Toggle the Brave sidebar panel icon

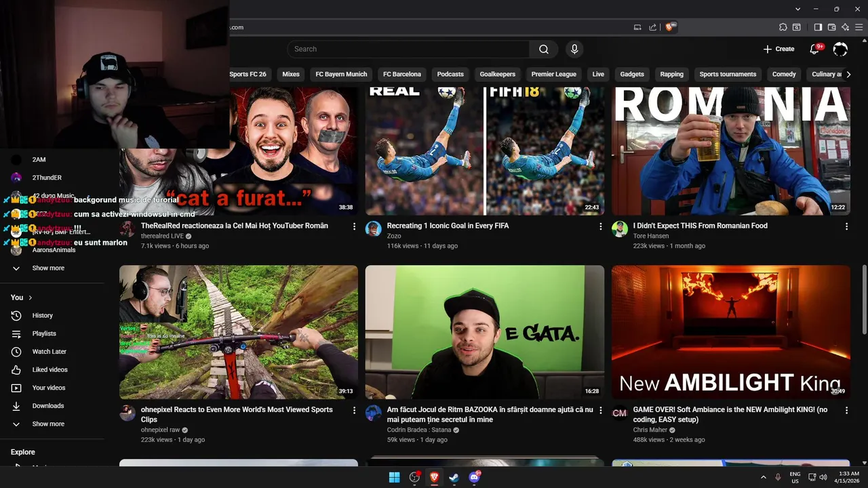pos(818,27)
